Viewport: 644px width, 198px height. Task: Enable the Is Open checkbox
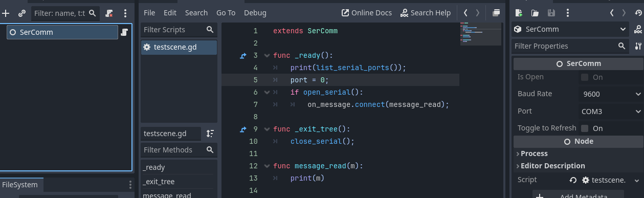coord(585,77)
